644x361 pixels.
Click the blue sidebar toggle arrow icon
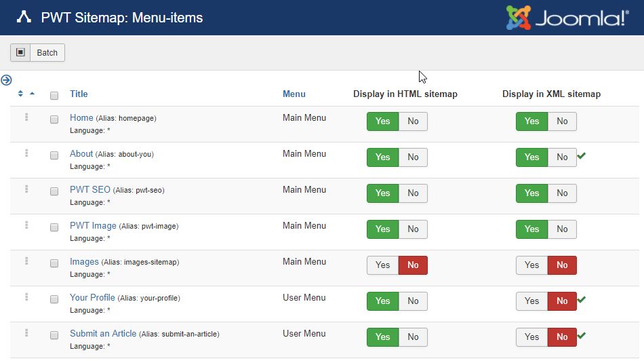tap(6, 80)
